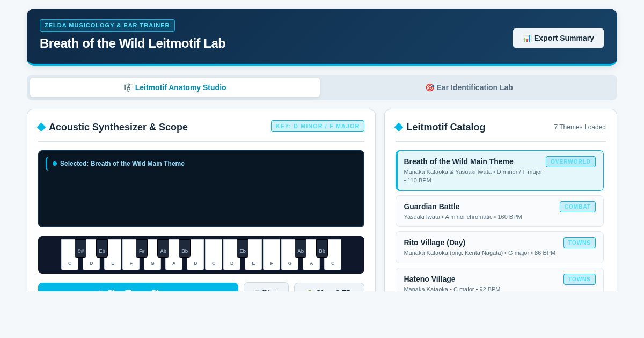Tap the upper-octave D white key
Image resolution: width=644 pixels, height=338 pixels.
pos(232,263)
